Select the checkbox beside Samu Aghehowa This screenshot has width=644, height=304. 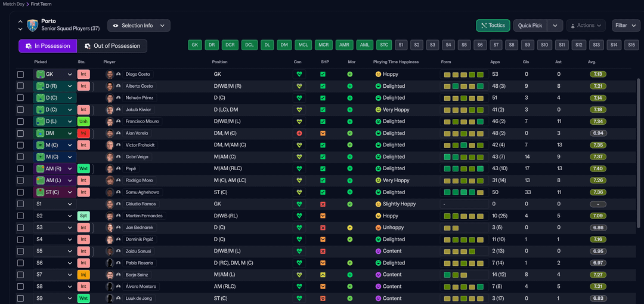pos(20,192)
